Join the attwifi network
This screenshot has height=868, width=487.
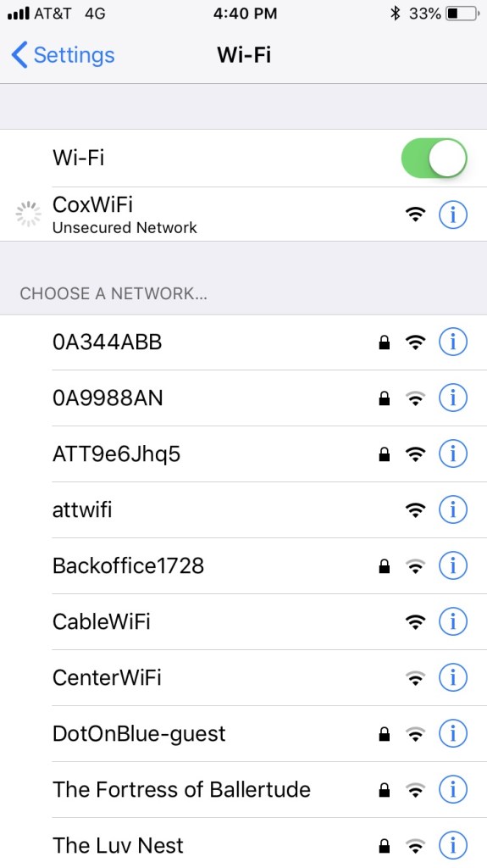(x=244, y=509)
